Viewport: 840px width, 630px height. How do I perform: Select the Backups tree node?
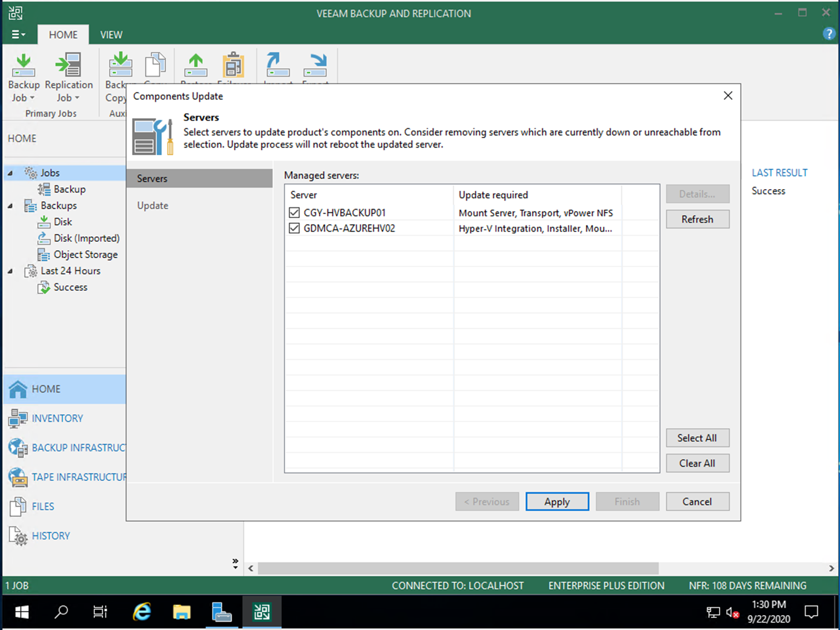pos(58,205)
